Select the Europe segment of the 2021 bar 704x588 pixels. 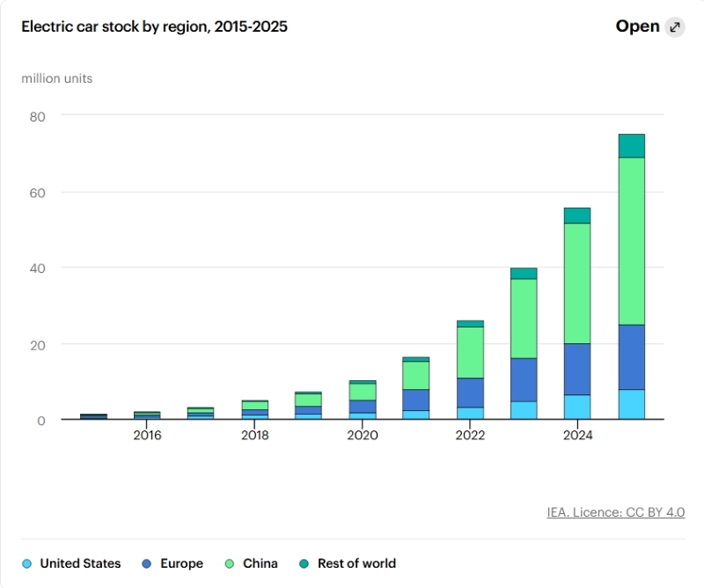tap(415, 400)
